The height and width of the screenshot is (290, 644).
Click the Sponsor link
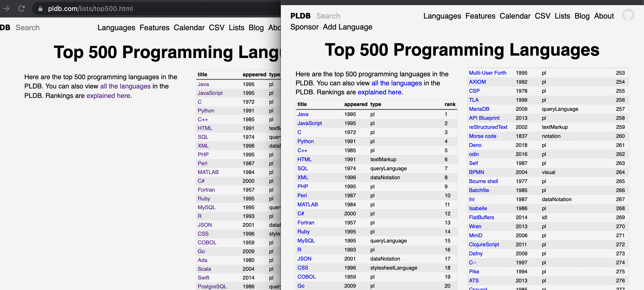[x=304, y=27]
